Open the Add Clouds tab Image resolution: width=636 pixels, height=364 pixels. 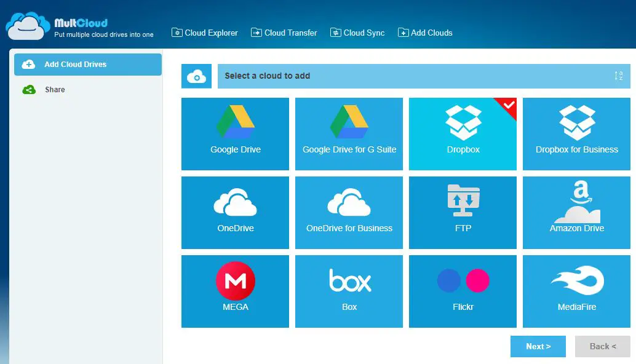(425, 33)
